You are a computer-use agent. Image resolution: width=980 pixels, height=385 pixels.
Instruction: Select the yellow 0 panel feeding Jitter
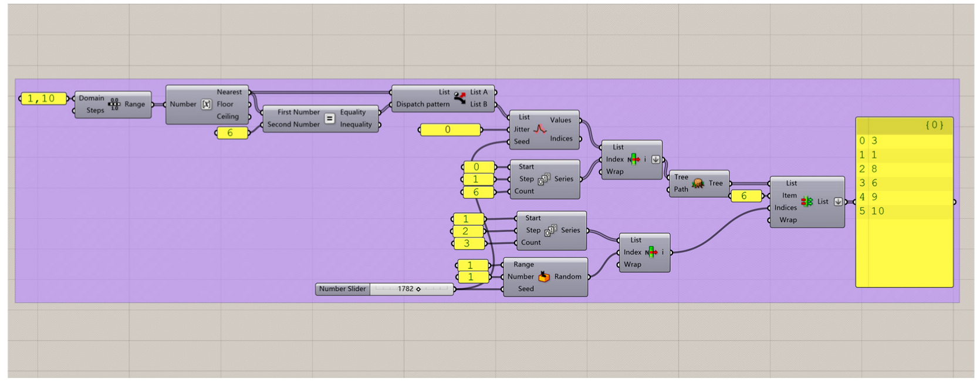(x=450, y=130)
